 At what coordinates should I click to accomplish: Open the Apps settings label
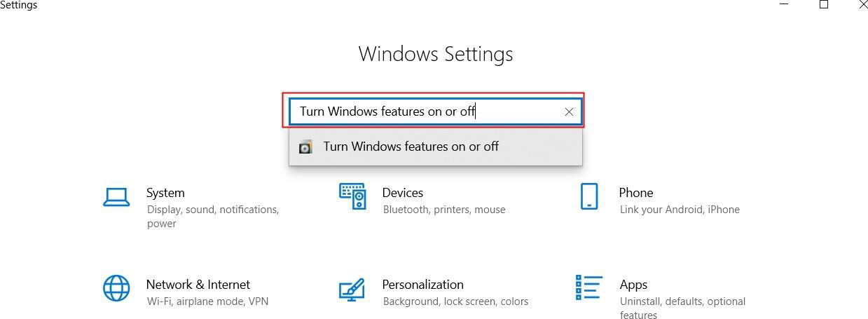click(633, 285)
